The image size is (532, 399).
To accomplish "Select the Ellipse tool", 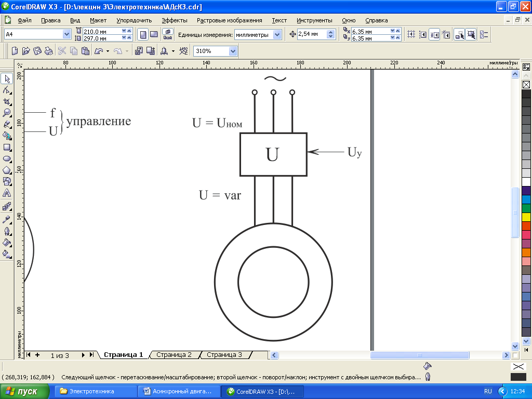I will pos(7,159).
